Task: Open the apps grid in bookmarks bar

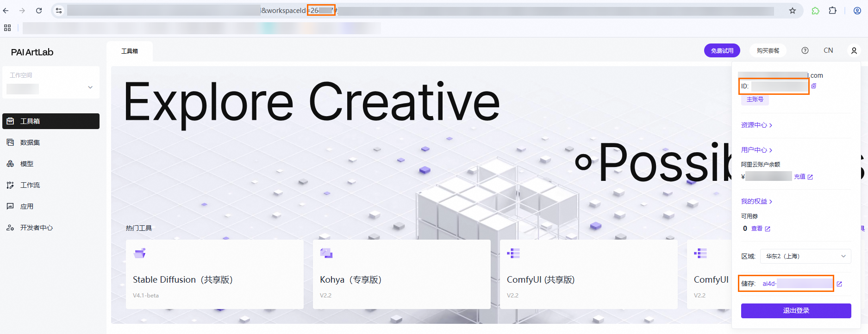Action: point(7,28)
